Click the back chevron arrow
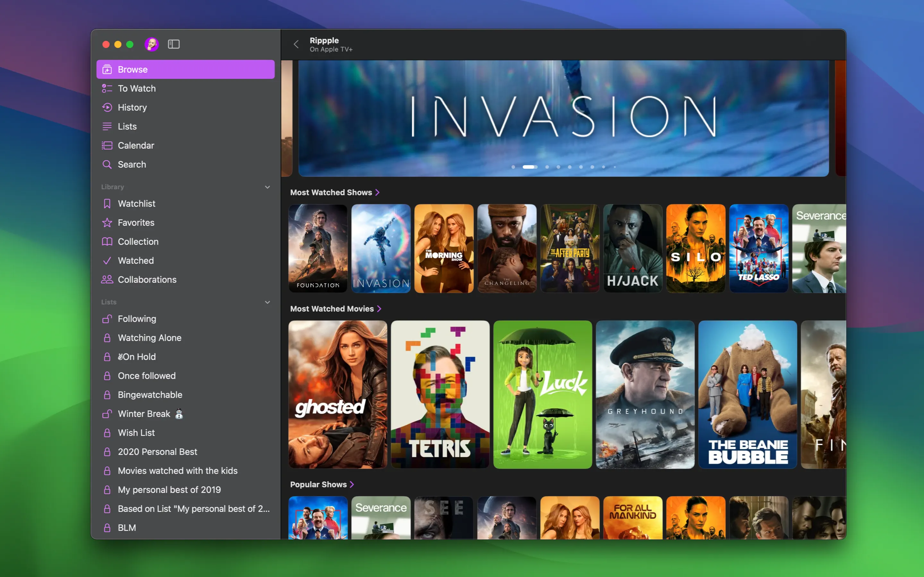 tap(296, 44)
